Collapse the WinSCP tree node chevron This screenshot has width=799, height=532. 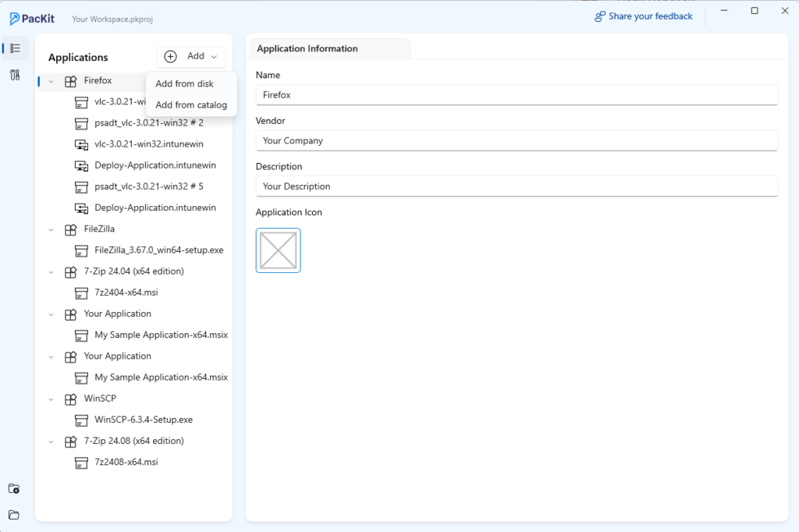(x=51, y=399)
